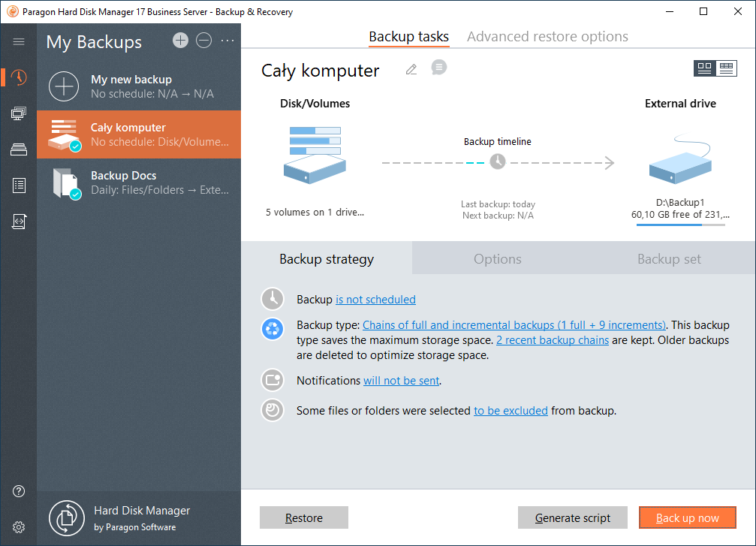Switch to the Backup set tab

669,258
